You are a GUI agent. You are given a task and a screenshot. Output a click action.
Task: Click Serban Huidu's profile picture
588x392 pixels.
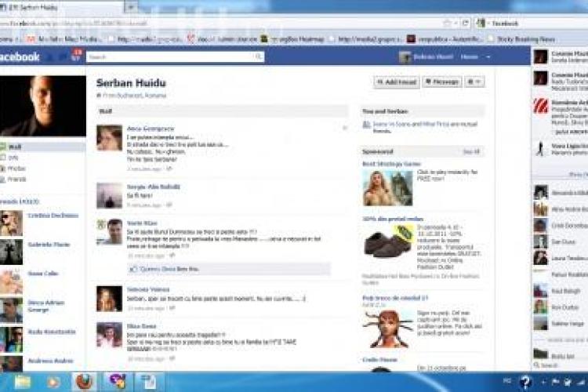click(42, 106)
